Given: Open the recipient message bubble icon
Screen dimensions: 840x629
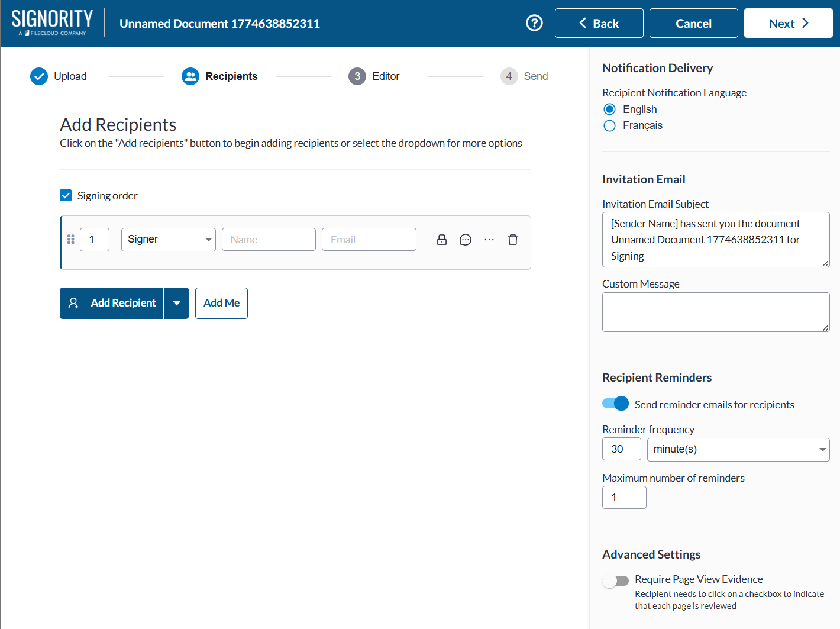Looking at the screenshot, I should tap(466, 240).
